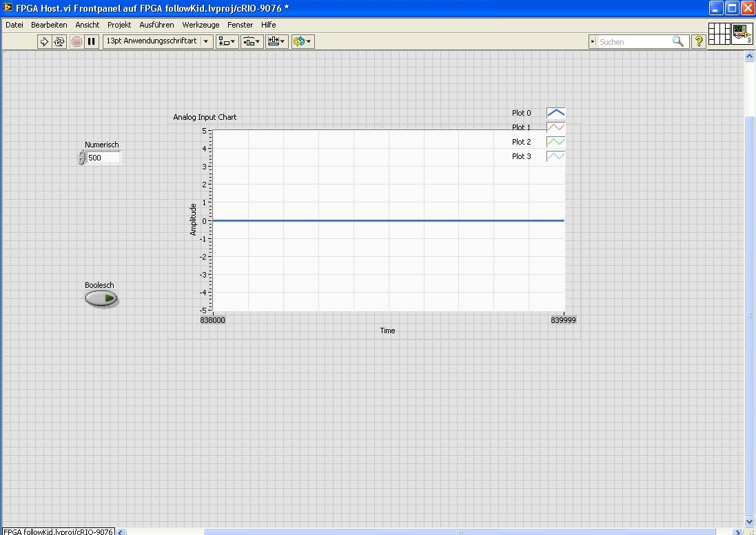This screenshot has width=756, height=535.
Task: Click the Pause button in toolbar
Action: [91, 41]
